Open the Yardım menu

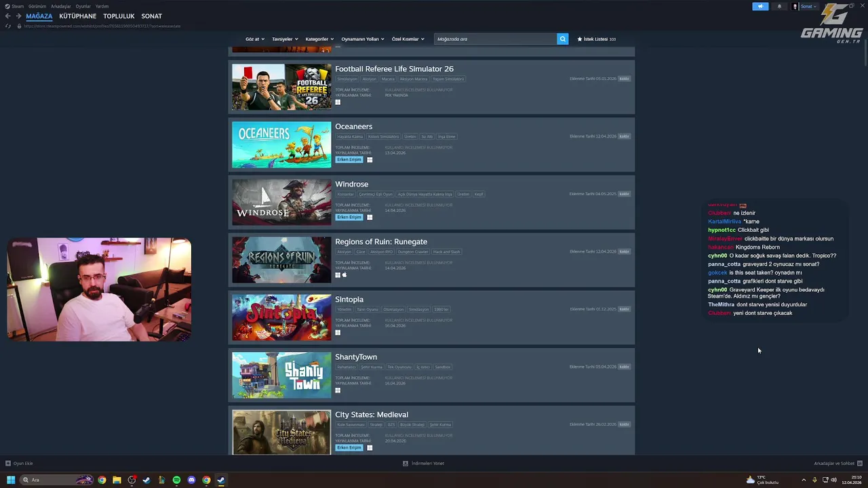pos(102,6)
